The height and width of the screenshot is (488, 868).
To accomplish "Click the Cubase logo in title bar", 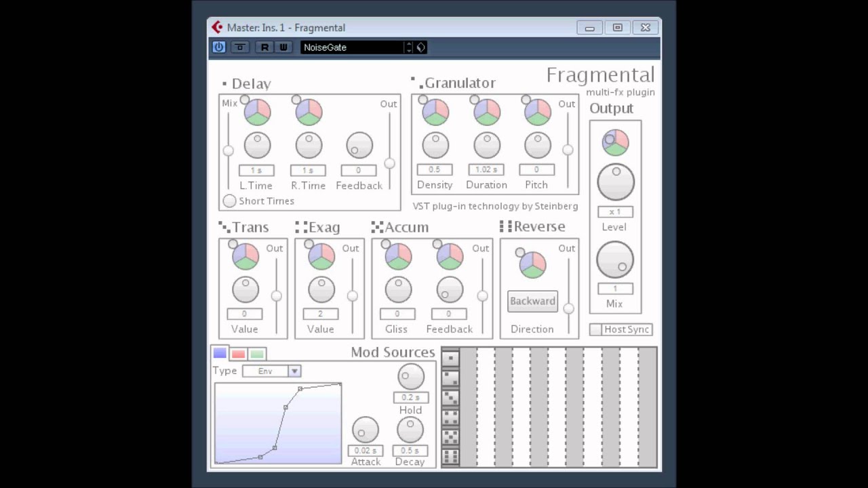I will 217,27.
